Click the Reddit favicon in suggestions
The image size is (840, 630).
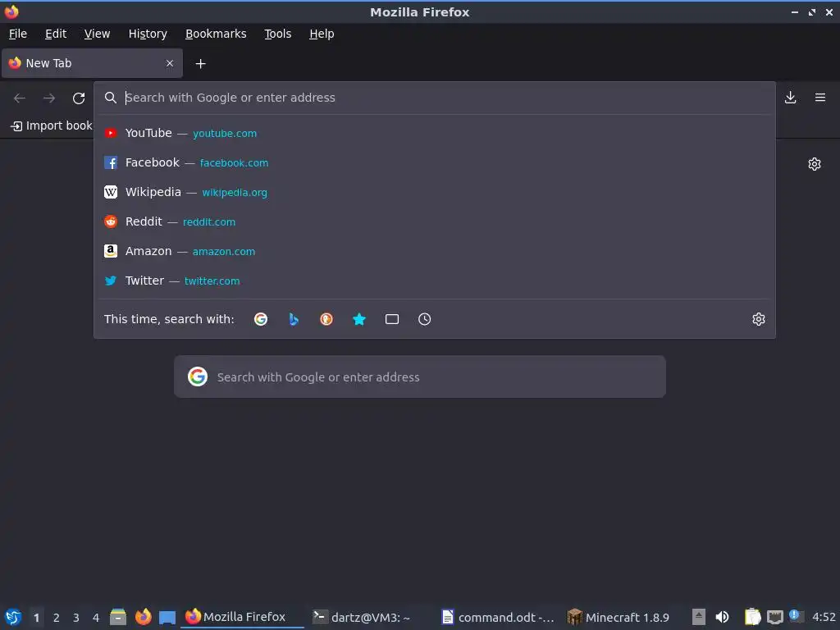coord(111,221)
